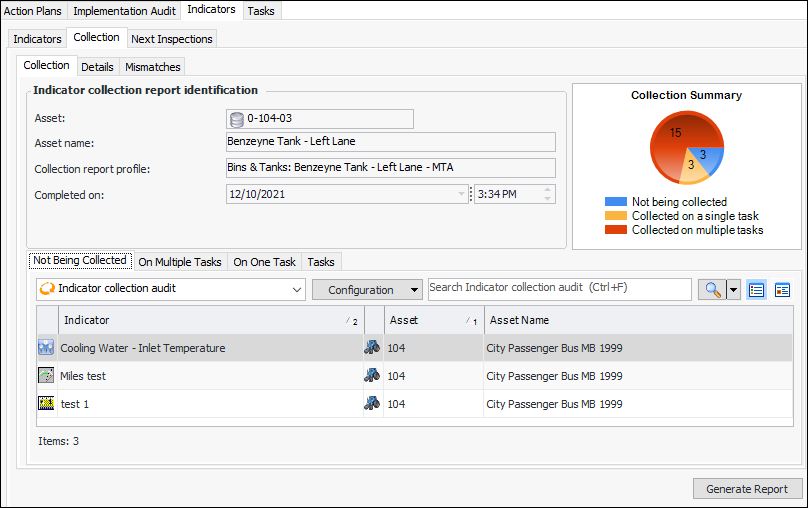Switch to the Mismatches tab

click(153, 67)
